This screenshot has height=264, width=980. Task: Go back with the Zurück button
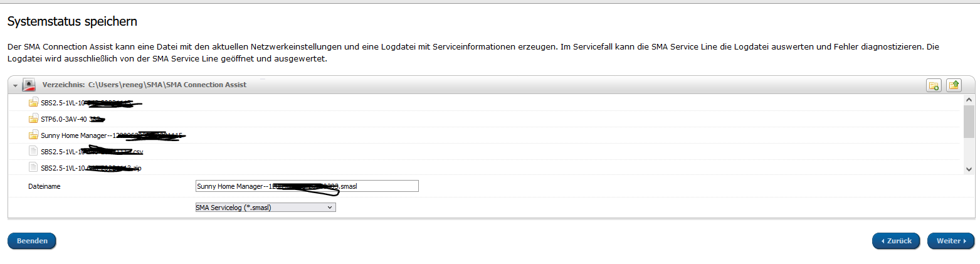896,241
